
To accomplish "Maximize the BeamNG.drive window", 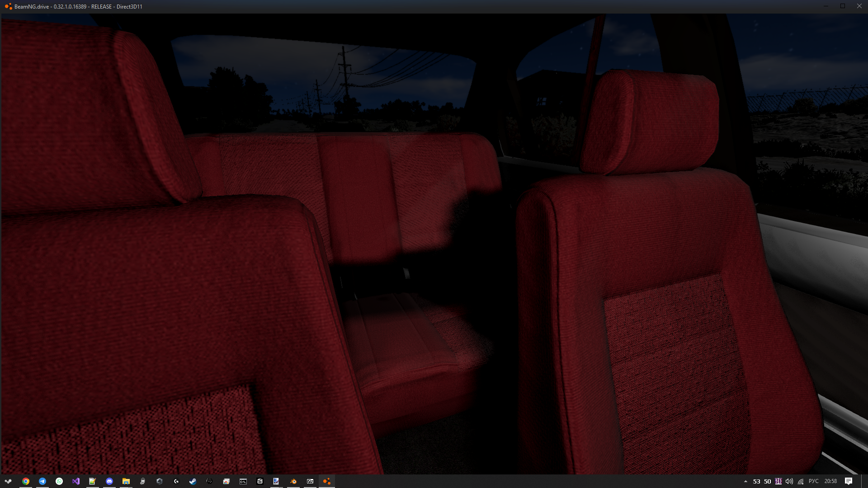I will pos(843,6).
